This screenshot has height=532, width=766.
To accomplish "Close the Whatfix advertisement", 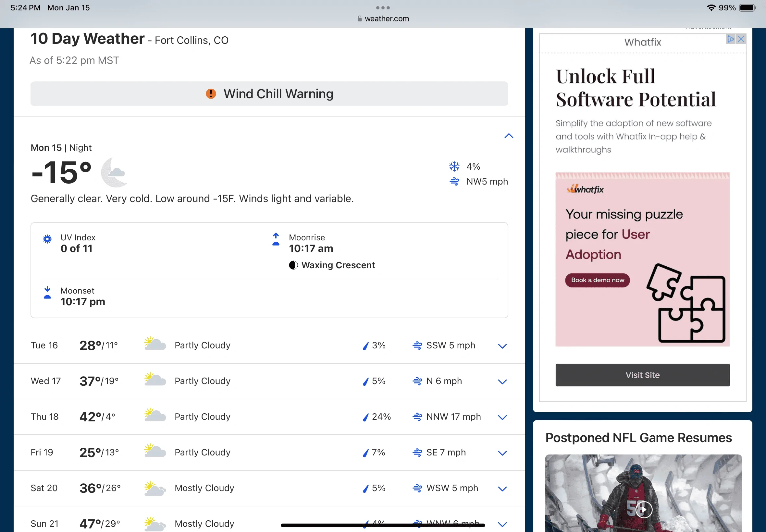I will pyautogui.click(x=741, y=39).
